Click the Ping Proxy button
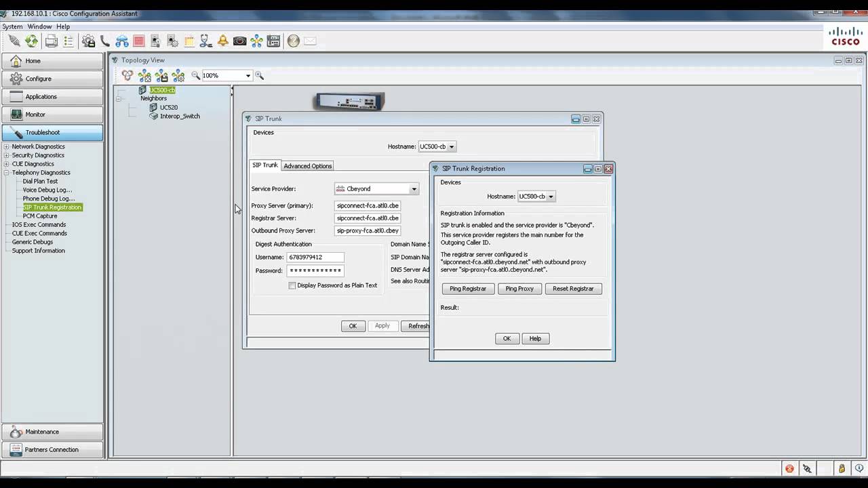The width and height of the screenshot is (868, 488). pos(519,289)
